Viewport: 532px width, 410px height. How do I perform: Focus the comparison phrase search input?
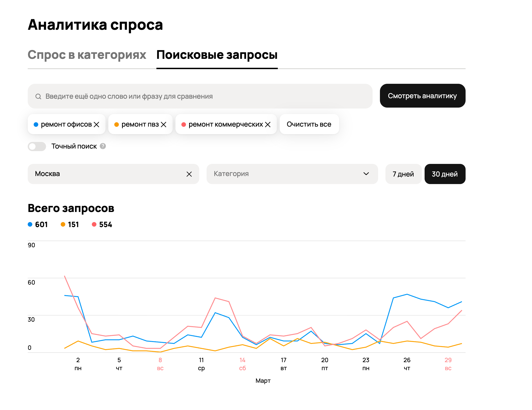click(x=205, y=96)
